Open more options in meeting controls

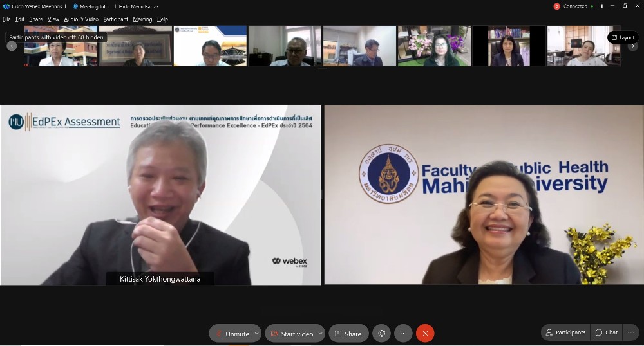tap(403, 333)
